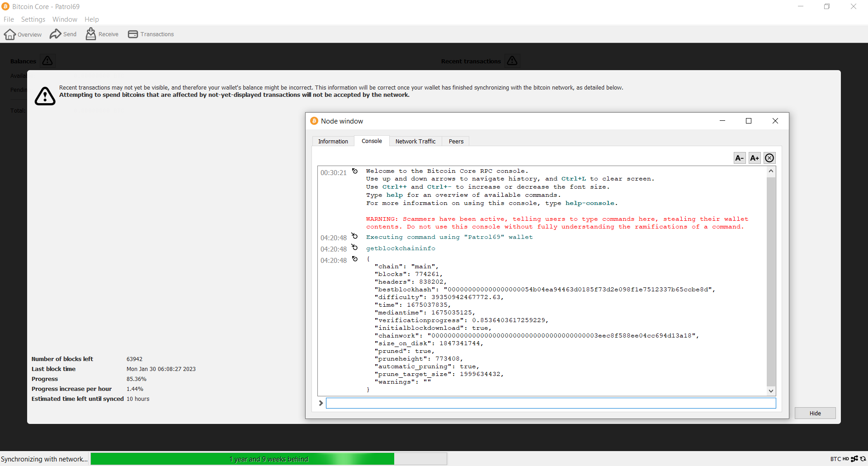Click the warning icon beside Recent transactions
868x466 pixels.
[x=512, y=61]
